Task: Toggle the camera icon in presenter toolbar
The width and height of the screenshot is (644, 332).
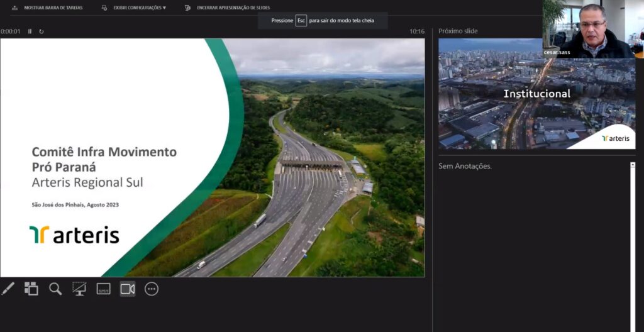Action: pos(127,289)
